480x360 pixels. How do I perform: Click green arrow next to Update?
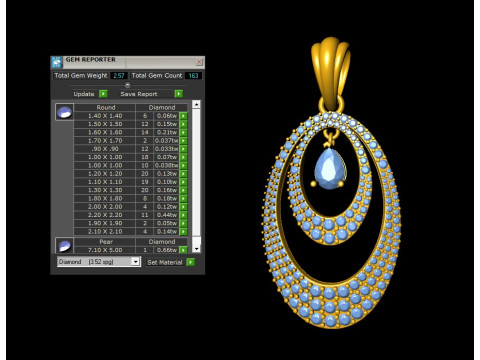pos(103,94)
